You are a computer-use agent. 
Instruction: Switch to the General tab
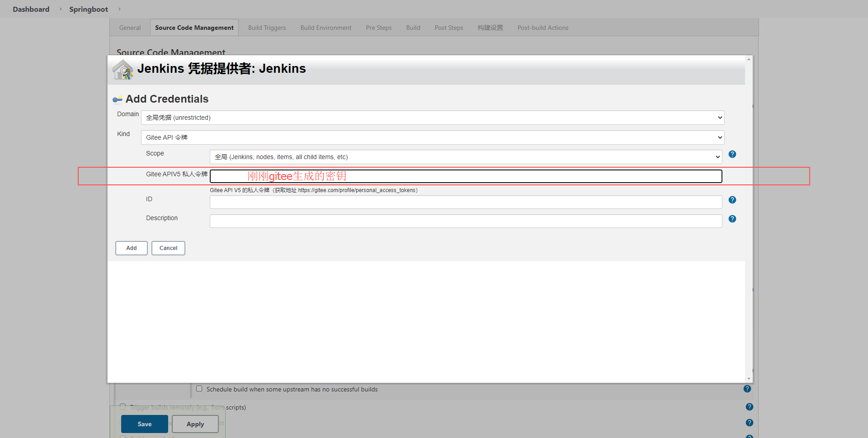coord(130,28)
